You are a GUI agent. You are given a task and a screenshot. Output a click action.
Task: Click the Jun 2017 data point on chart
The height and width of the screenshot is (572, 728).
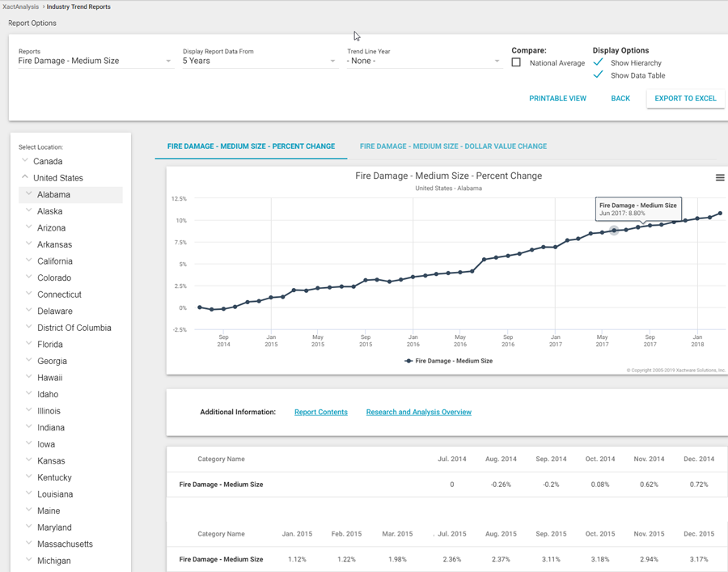[x=614, y=231]
